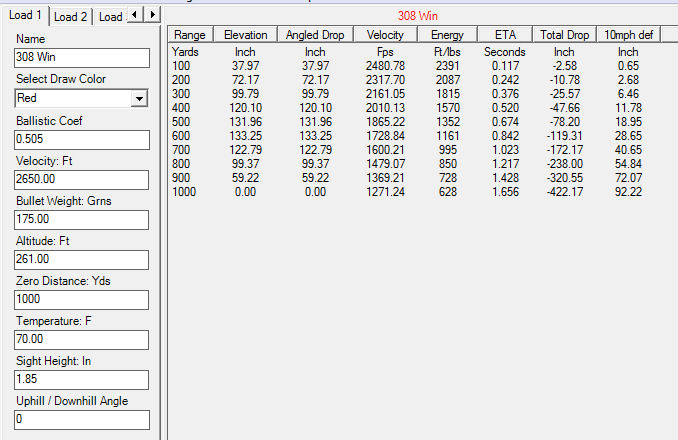Open the partially hidden third Load tab
This screenshot has height=440, width=678.
click(110, 17)
